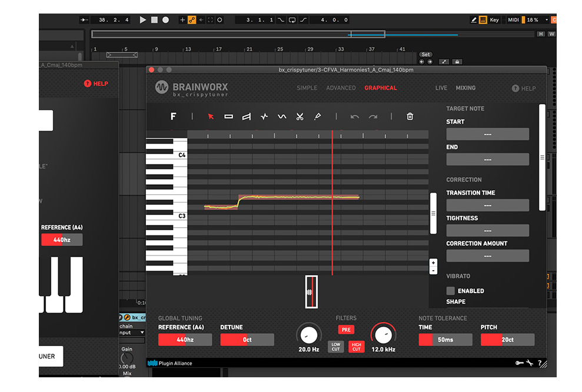Start playback with the DAW play button
Image resolution: width=582 pixels, height=392 pixels.
point(142,20)
